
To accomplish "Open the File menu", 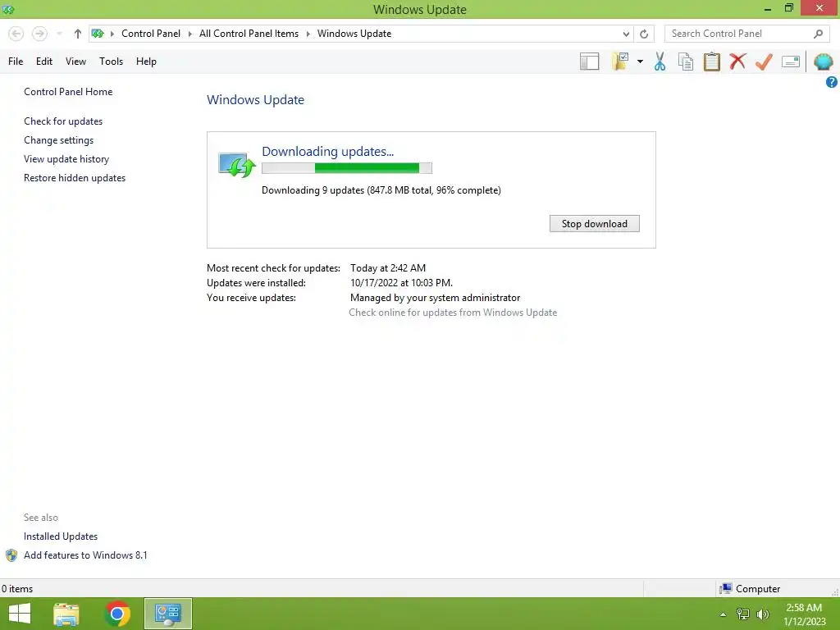I will pos(16,62).
